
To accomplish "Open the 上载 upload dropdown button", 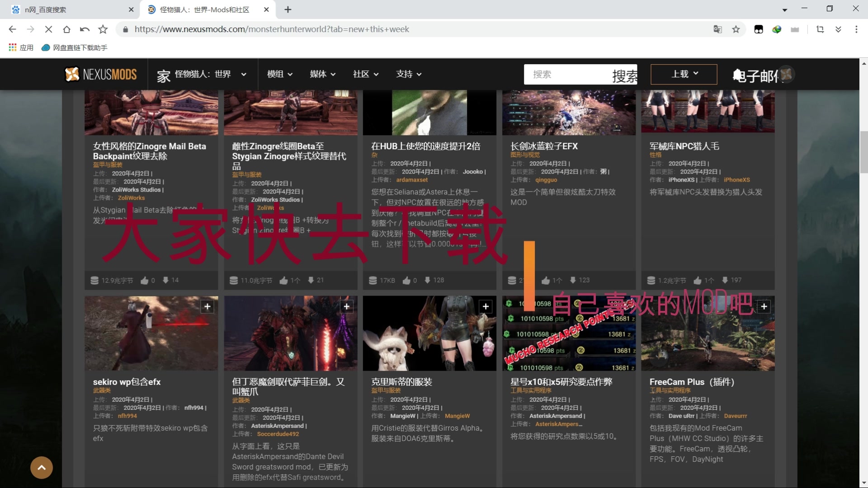I will point(684,74).
